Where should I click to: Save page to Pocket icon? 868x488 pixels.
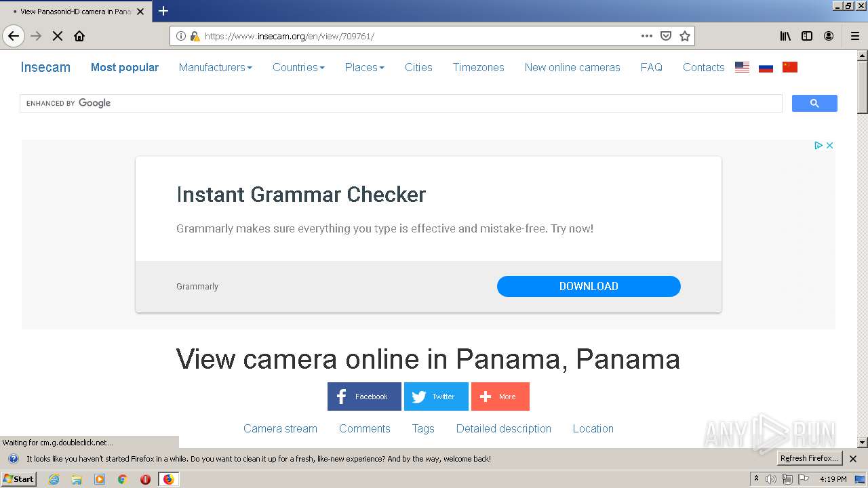click(666, 36)
